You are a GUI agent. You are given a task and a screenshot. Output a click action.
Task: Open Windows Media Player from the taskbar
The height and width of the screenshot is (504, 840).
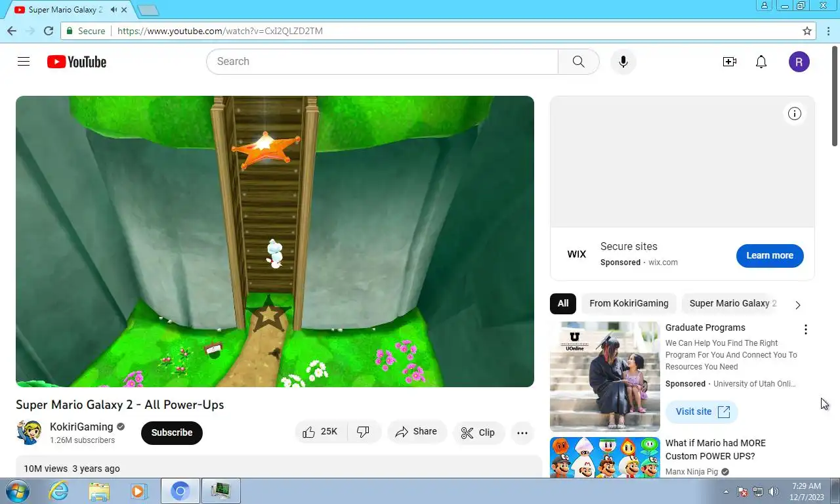point(138,491)
